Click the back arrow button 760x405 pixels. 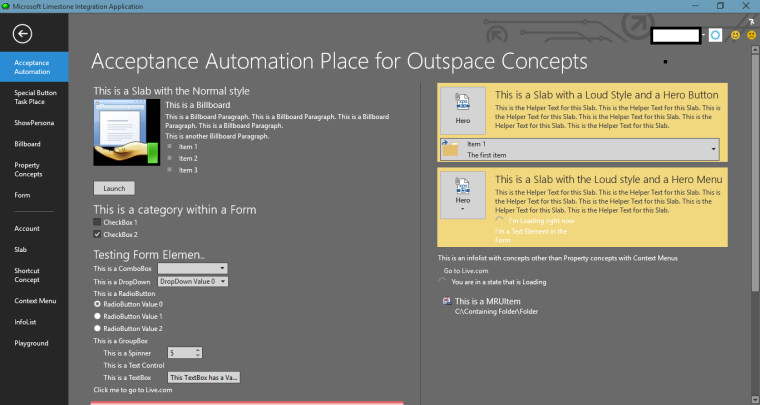point(22,33)
